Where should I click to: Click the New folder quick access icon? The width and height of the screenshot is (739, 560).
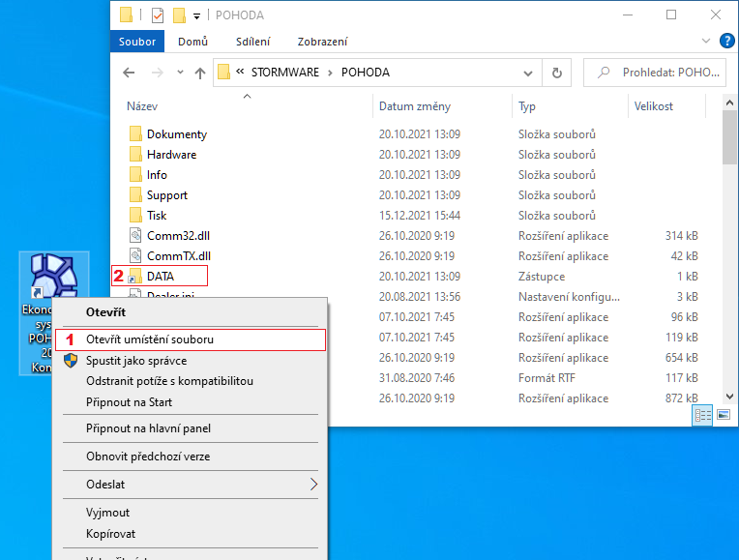click(x=179, y=15)
